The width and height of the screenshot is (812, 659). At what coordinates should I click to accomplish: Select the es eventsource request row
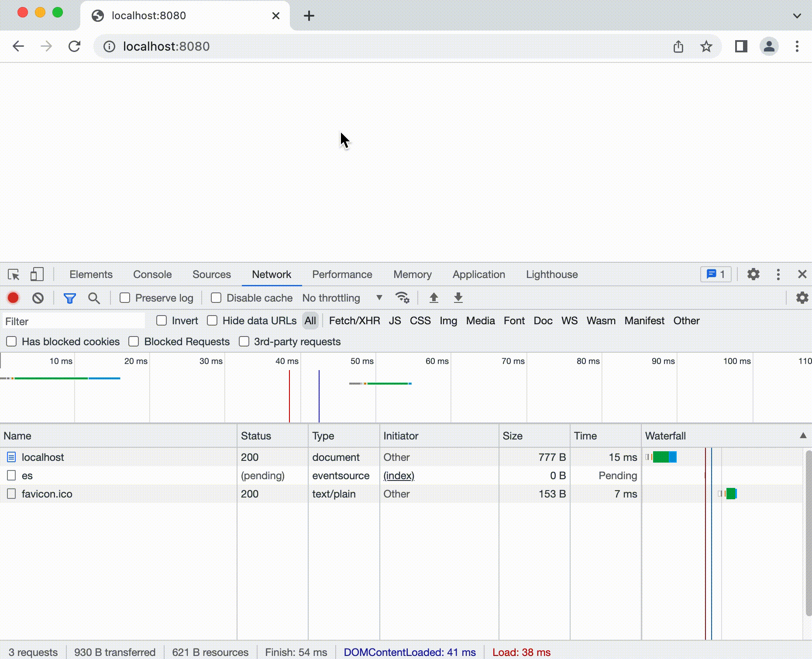click(x=402, y=475)
